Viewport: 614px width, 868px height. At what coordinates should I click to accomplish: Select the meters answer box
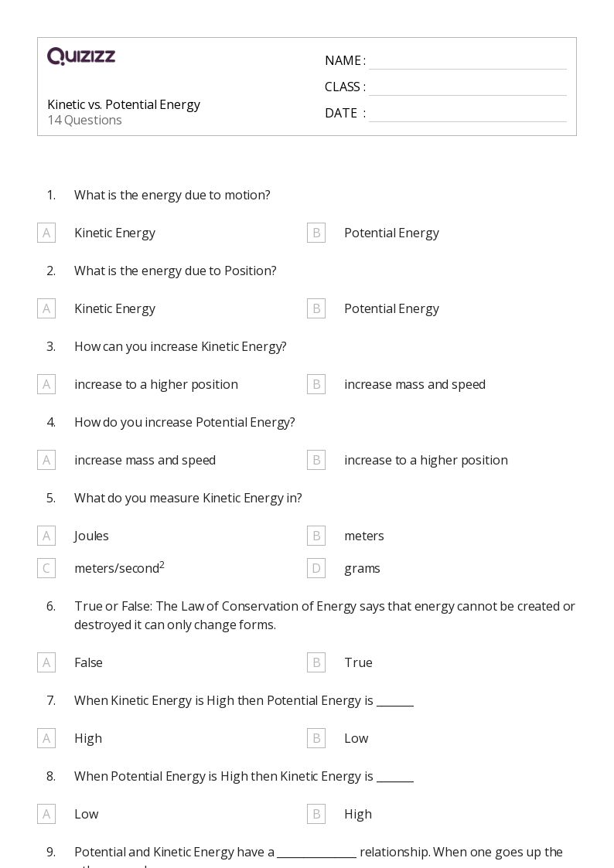point(316,536)
